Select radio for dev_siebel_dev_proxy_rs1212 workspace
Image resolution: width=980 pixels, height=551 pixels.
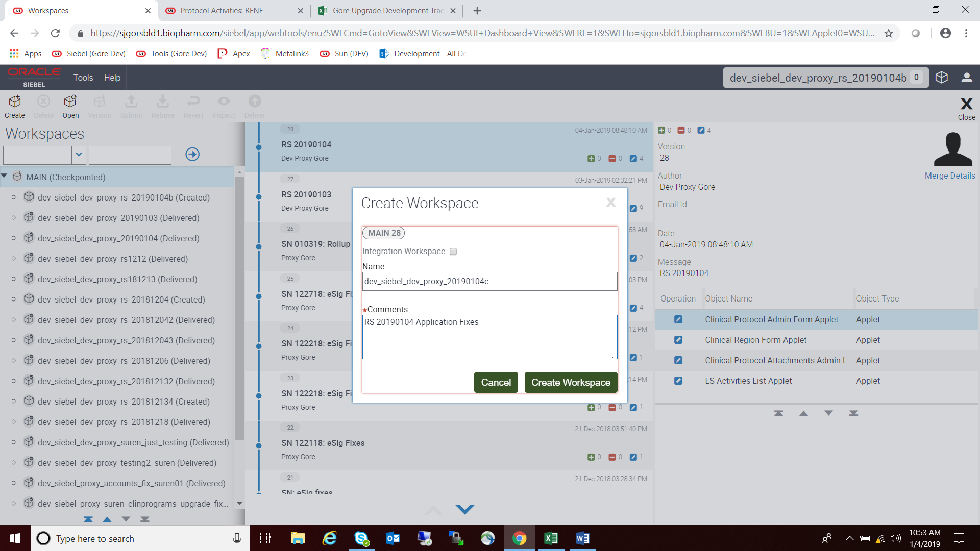[14, 259]
